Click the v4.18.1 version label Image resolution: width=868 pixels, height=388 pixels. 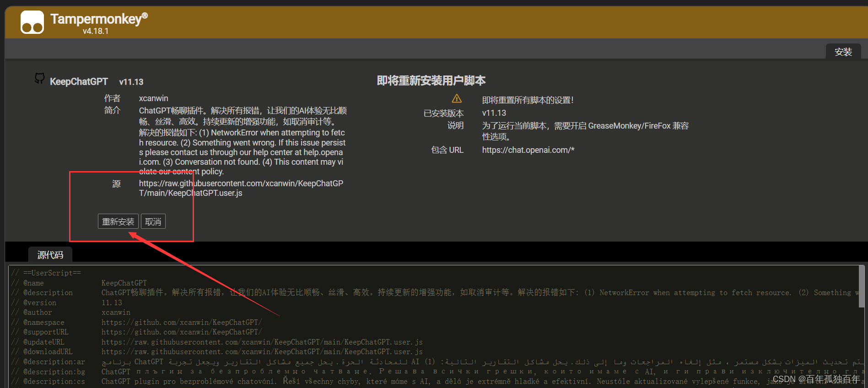(96, 31)
